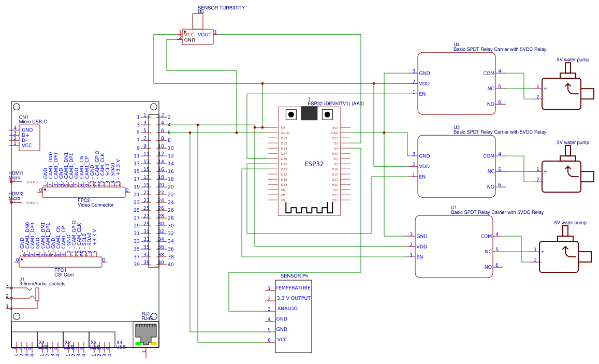Click the HDMI1 Micro label
This screenshot has height=364, width=599.
pos(16,176)
